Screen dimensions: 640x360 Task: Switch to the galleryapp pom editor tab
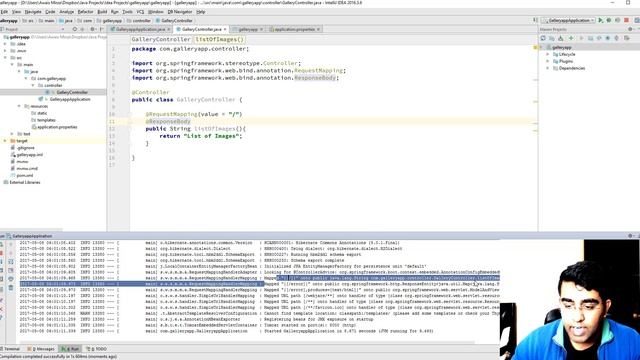248,29
